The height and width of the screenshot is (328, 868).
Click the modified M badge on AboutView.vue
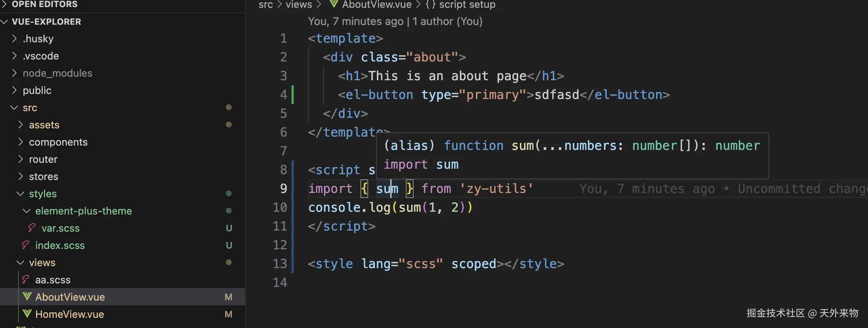click(x=229, y=297)
